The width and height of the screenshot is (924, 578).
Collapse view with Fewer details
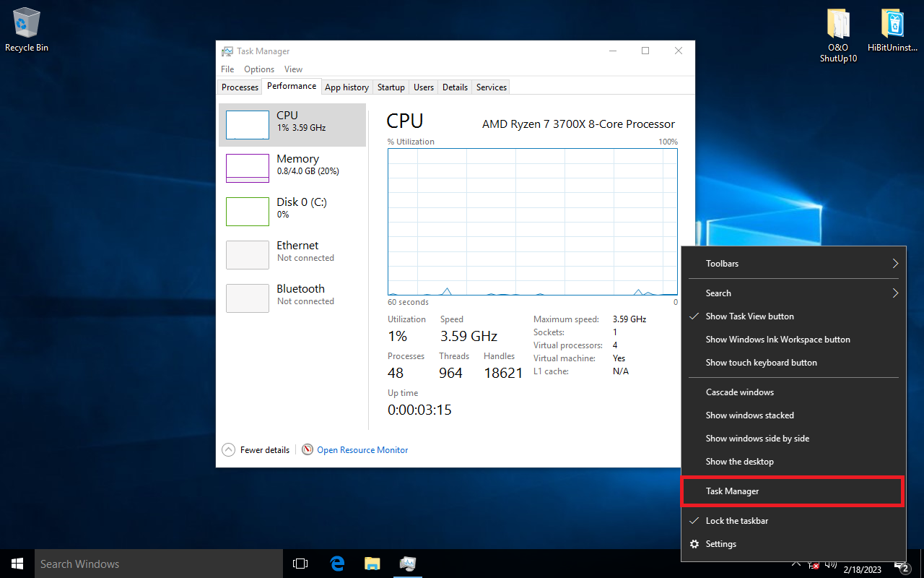coord(256,450)
